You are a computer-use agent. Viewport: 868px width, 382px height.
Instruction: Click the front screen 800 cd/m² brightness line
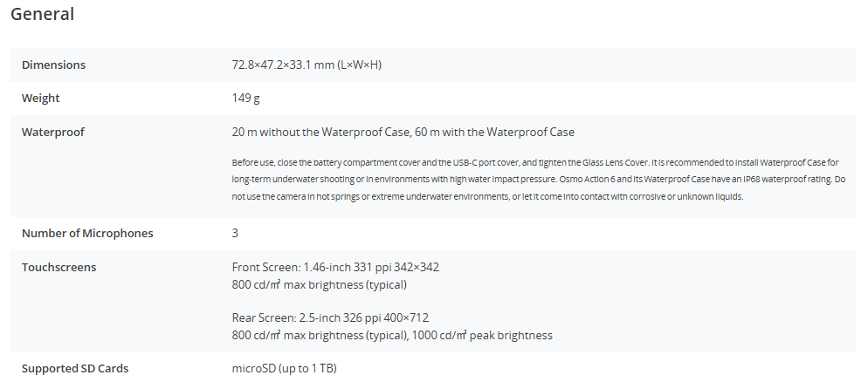(x=319, y=284)
